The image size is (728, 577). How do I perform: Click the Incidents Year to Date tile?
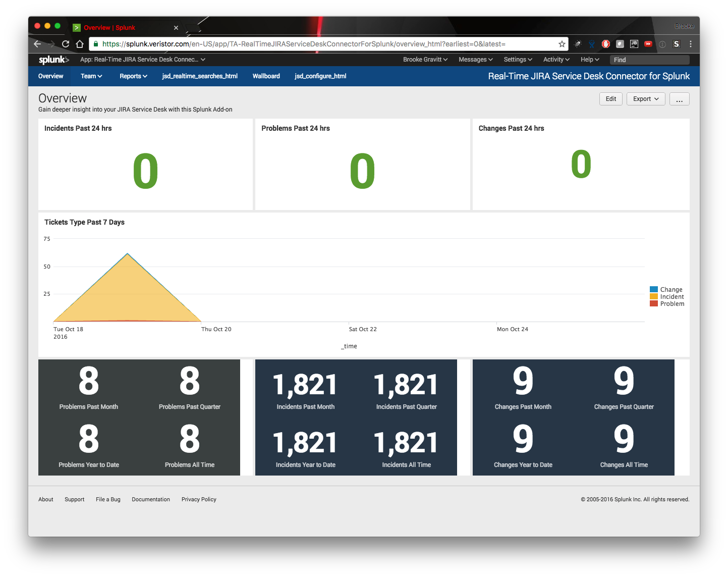point(306,446)
